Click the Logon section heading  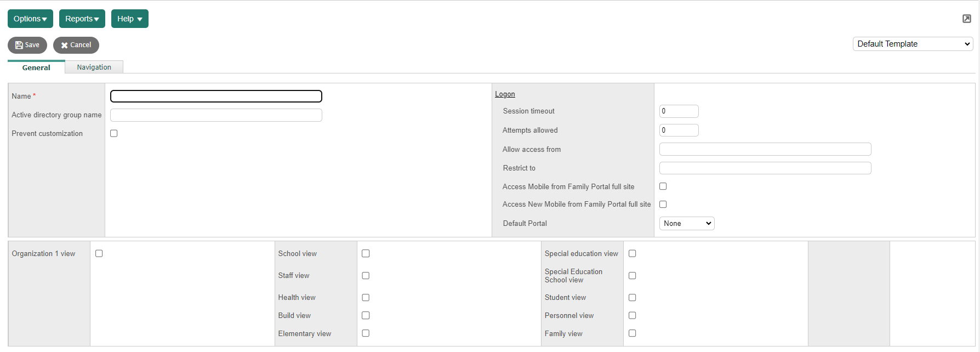click(505, 94)
